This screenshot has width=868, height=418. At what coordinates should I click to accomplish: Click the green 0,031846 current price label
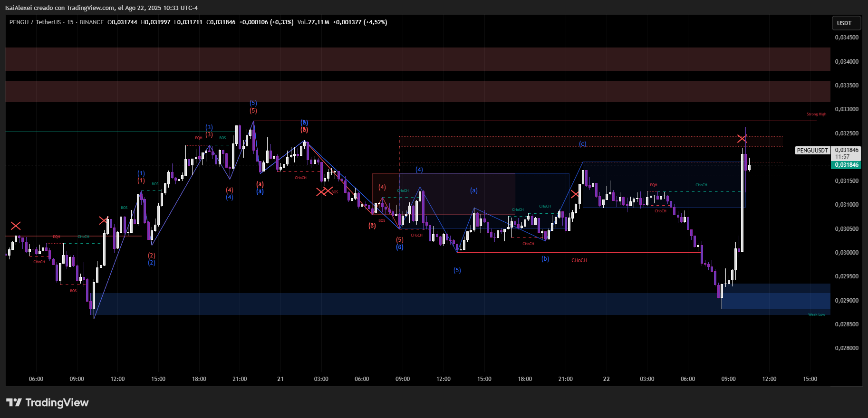(x=847, y=165)
